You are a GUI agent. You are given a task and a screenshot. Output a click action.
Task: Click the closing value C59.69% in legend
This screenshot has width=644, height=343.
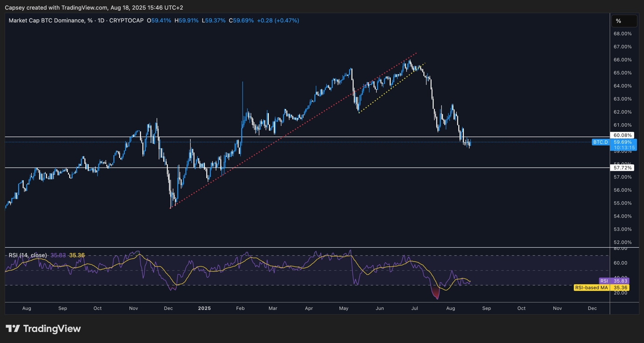241,21
